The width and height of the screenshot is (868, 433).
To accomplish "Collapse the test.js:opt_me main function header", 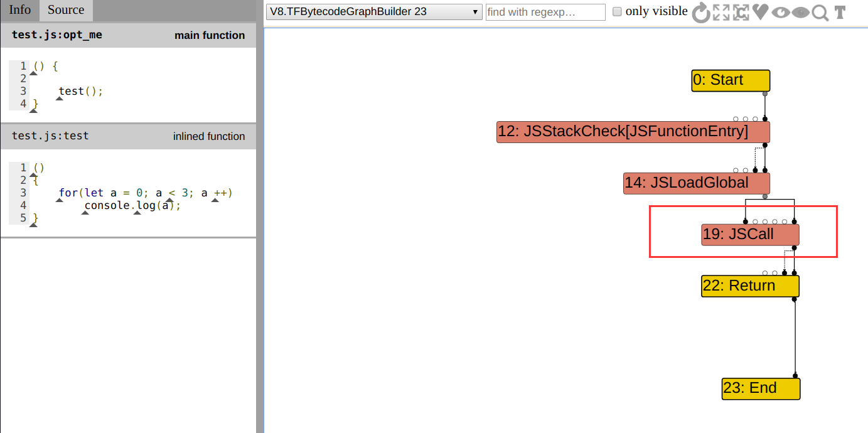I will tap(128, 35).
